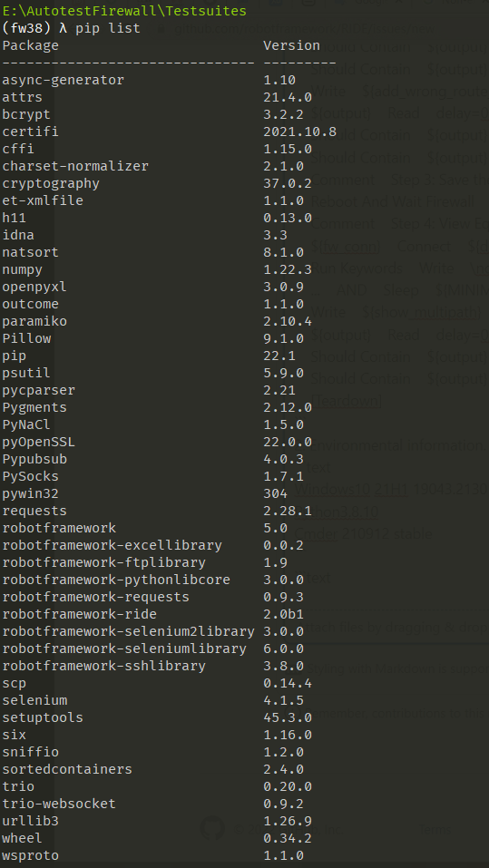Select the pyOpenSSL package name
489x868 pixels.
(39, 442)
